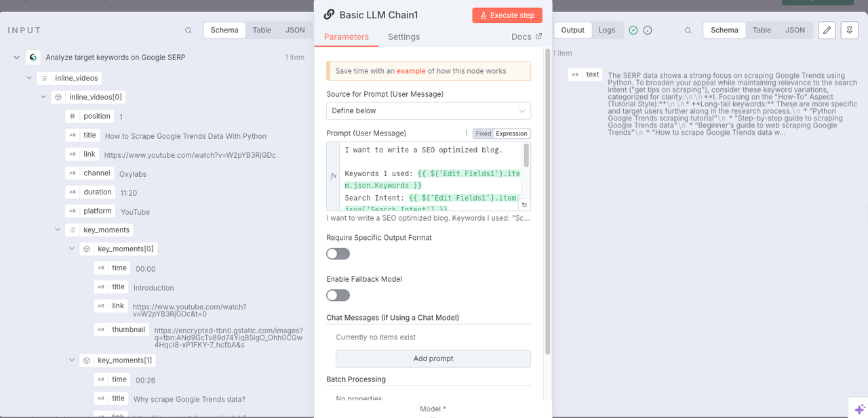Switch to the Output tab

573,30
